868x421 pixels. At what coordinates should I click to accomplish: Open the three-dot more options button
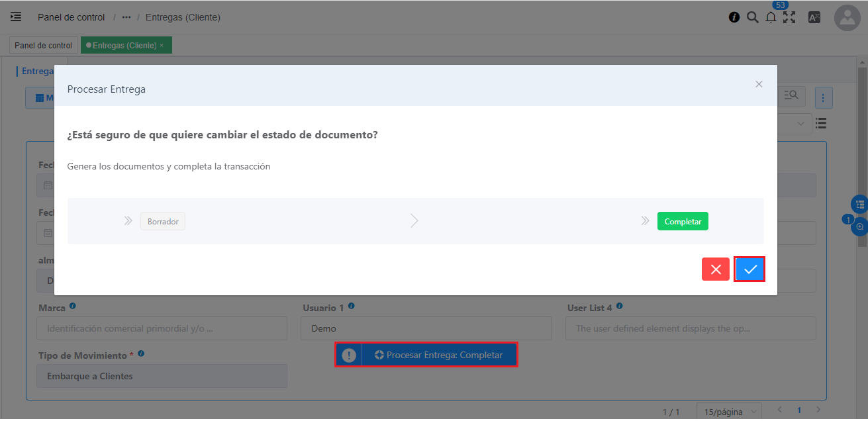[823, 98]
